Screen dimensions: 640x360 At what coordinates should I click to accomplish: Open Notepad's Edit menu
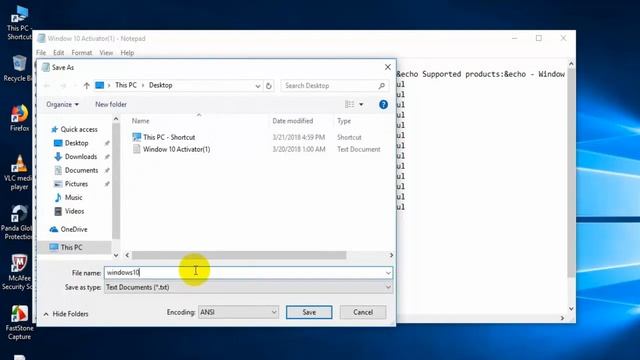(58, 53)
